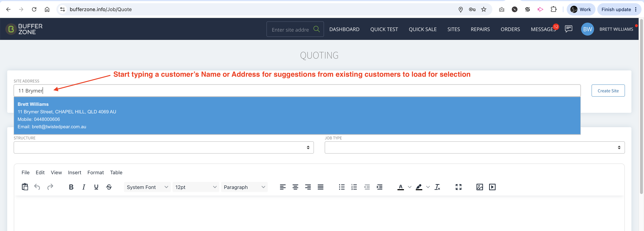Image resolution: width=644 pixels, height=231 pixels.
Task: Open the Table menu in editor
Action: [116, 172]
